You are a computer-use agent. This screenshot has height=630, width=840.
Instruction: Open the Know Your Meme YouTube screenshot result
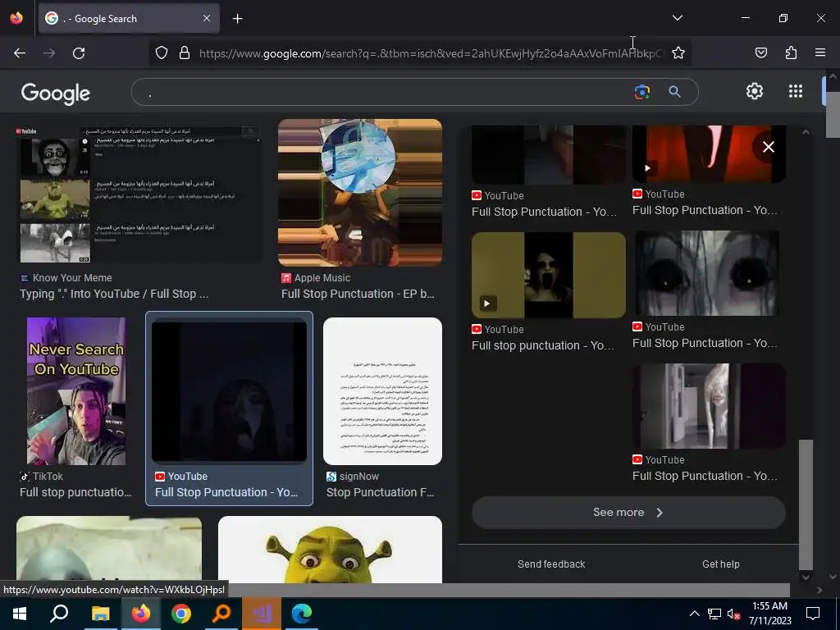(x=141, y=194)
